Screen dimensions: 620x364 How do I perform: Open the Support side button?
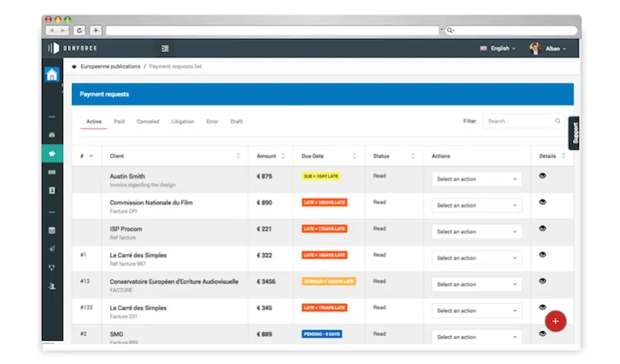(x=574, y=133)
